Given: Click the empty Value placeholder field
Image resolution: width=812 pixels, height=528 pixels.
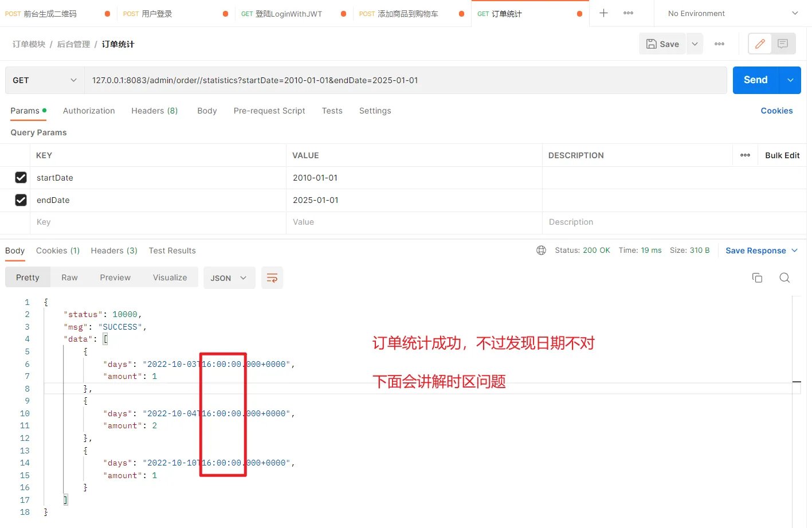Looking at the screenshot, I should click(414, 222).
